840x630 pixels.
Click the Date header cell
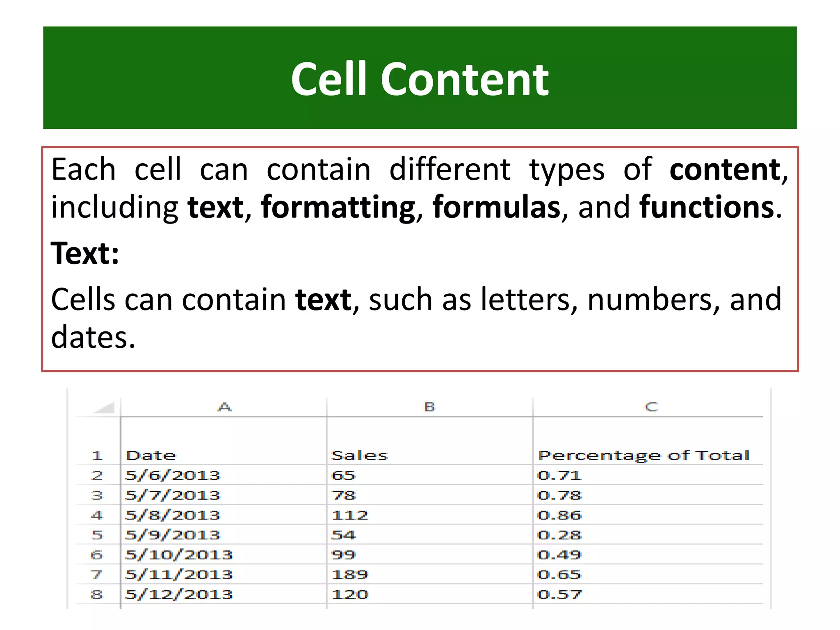point(151,456)
